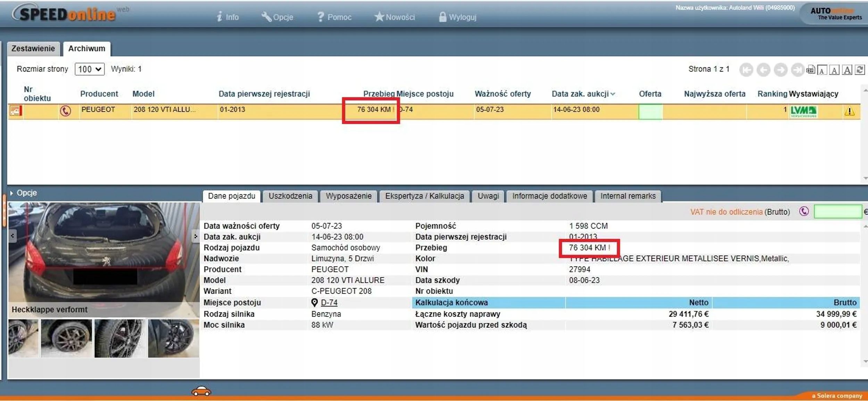Click the Wyloguj button
This screenshot has height=401, width=868.
pyautogui.click(x=457, y=17)
